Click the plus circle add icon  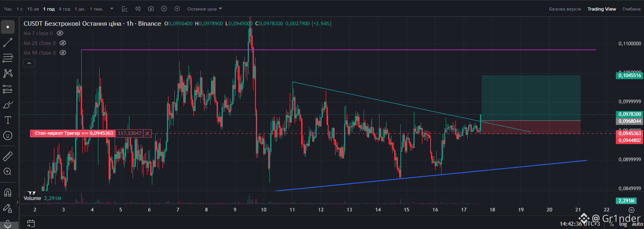click(164, 9)
